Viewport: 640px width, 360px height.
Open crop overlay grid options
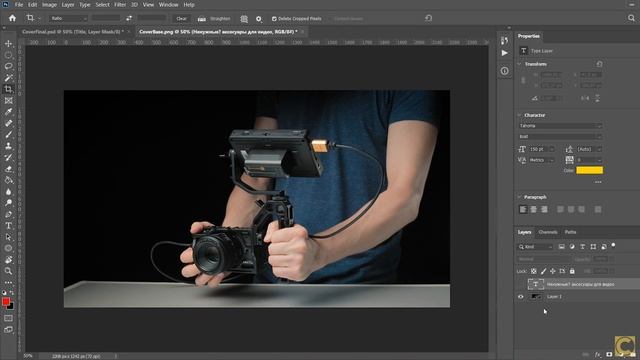(x=244, y=19)
